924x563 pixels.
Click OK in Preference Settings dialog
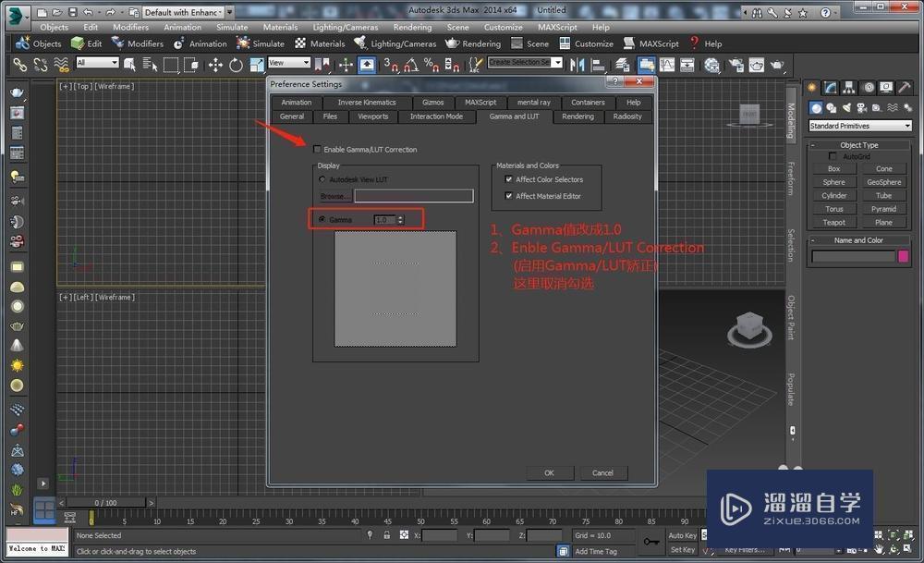549,472
